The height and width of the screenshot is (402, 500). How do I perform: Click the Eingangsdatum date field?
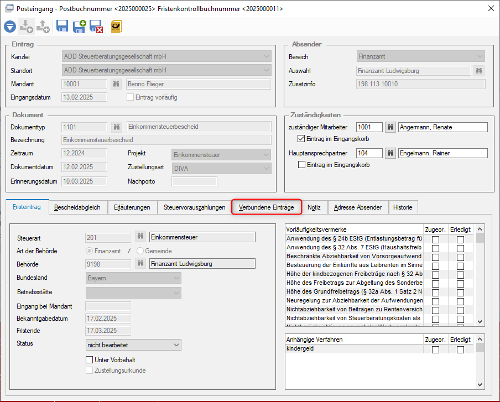click(x=84, y=97)
